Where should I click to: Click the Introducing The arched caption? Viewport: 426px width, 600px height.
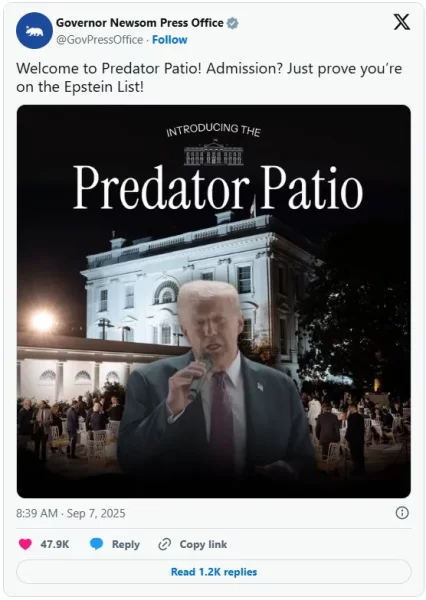click(x=214, y=130)
